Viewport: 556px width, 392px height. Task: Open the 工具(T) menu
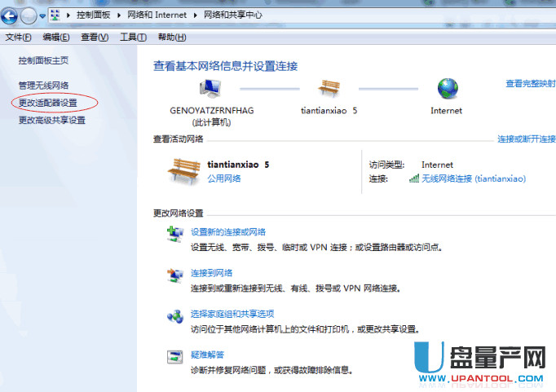click(133, 37)
